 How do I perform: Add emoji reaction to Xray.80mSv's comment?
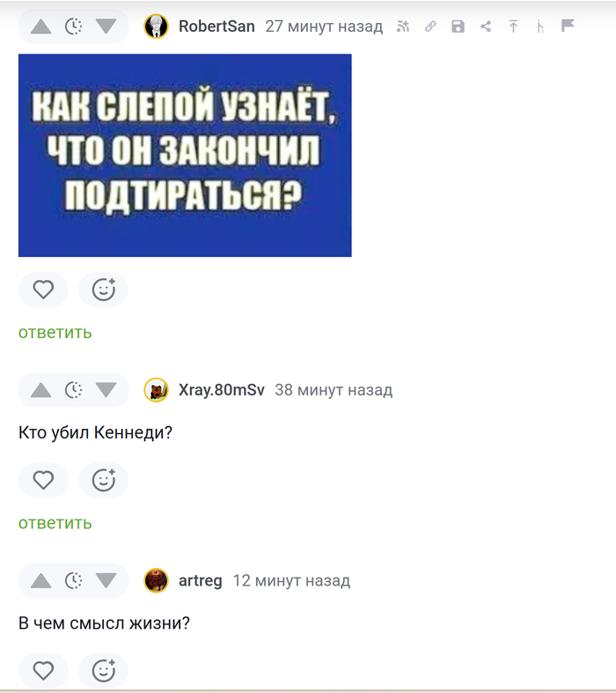(103, 480)
